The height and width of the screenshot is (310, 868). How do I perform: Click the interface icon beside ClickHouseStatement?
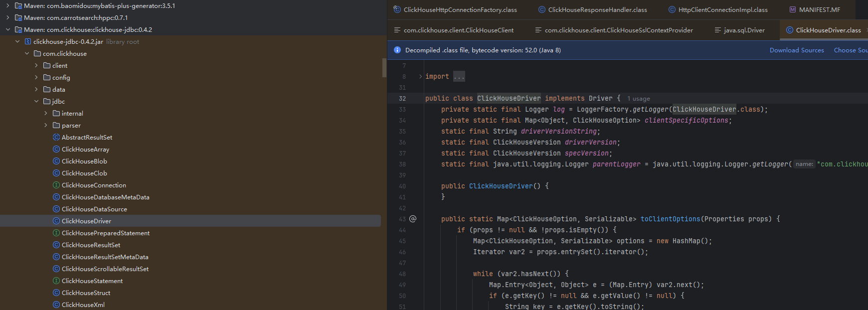(56, 281)
